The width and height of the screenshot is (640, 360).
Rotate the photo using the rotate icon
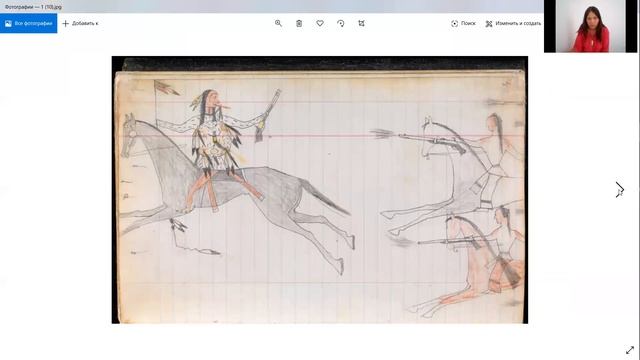click(341, 23)
